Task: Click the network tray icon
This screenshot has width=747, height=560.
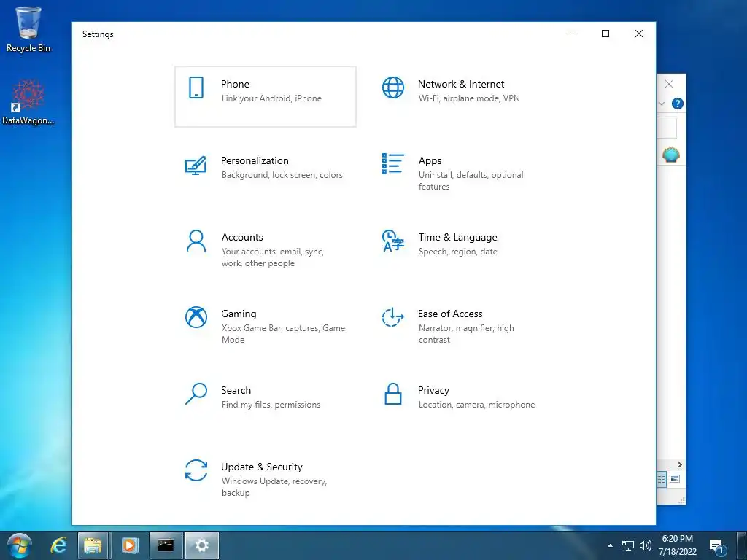Action: [628, 545]
